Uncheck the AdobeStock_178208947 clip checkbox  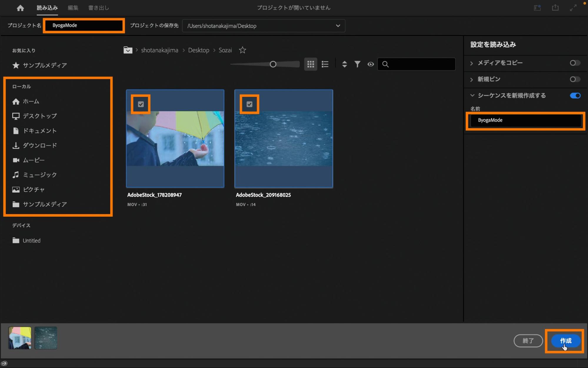(x=141, y=104)
